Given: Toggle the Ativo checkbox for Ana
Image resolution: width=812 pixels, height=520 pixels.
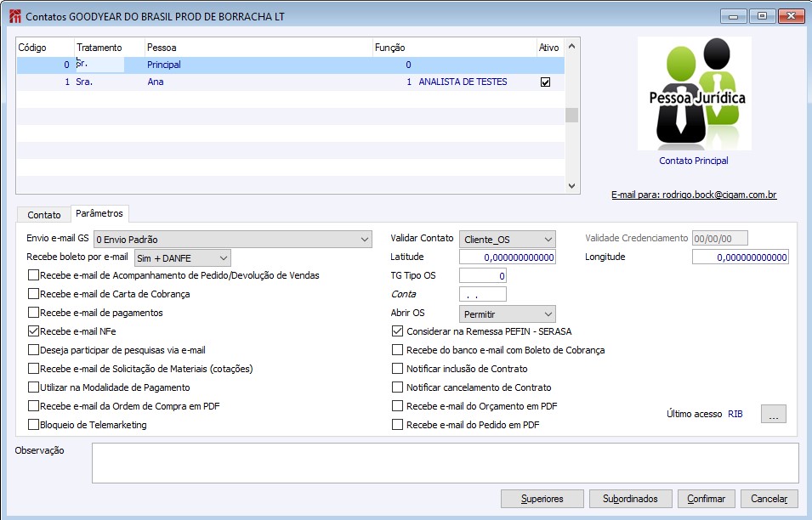Looking at the screenshot, I should point(545,82).
